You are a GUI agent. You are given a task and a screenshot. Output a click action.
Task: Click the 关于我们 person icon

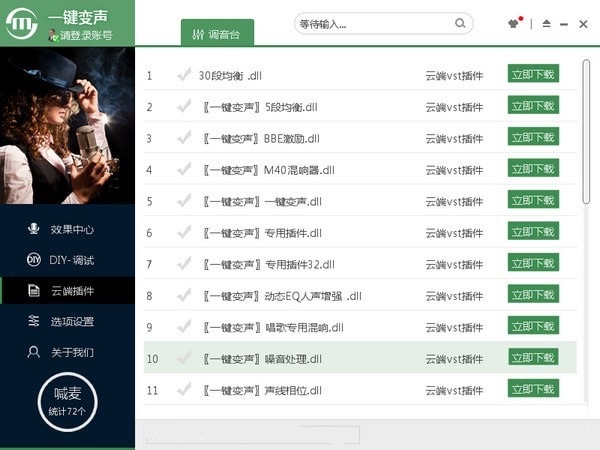(x=32, y=352)
